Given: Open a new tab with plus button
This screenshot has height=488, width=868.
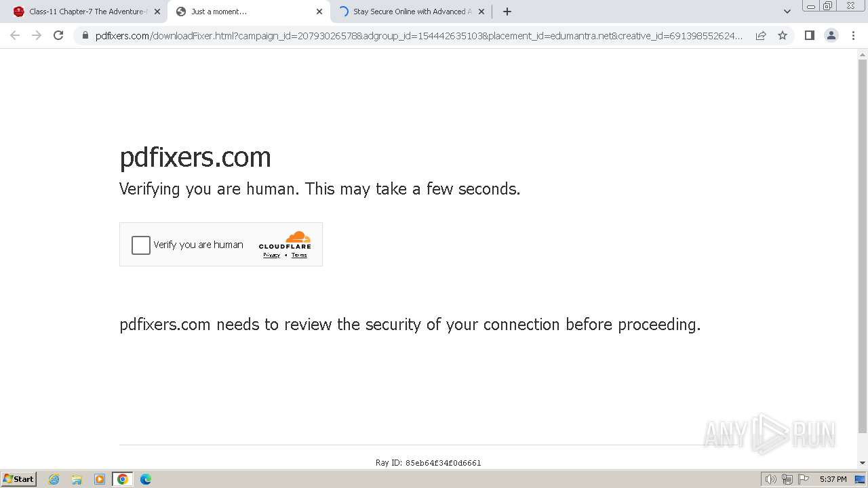Looking at the screenshot, I should click(507, 12).
